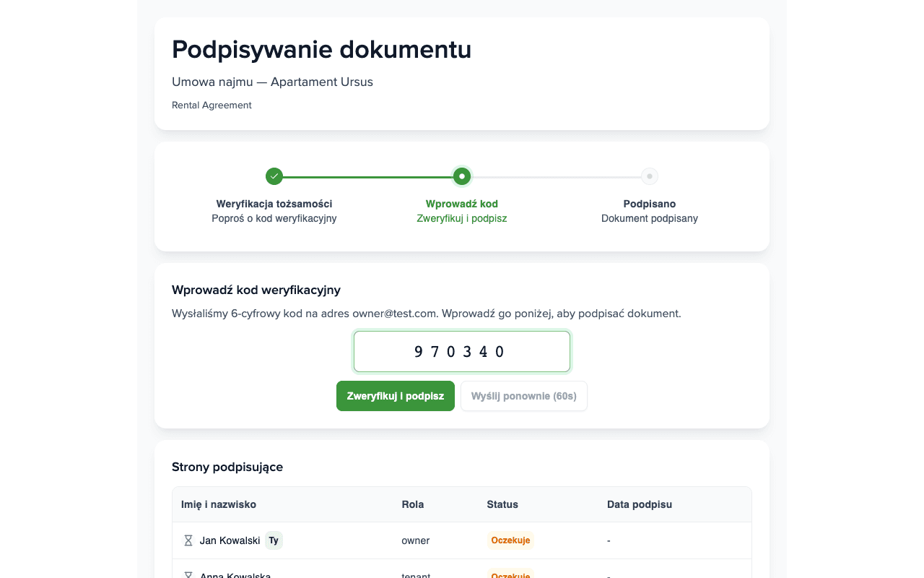The height and width of the screenshot is (578, 924).
Task: Click the Ty badge next to Jan Kowalski
Action: pos(274,540)
